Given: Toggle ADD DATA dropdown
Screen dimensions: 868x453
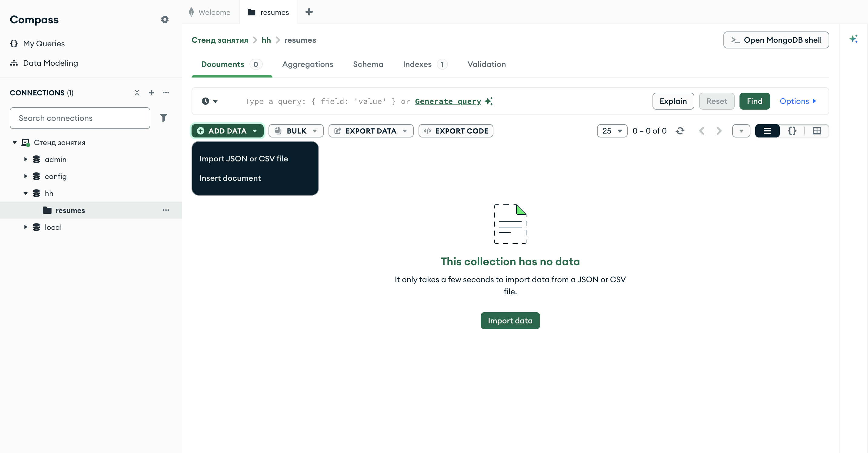Looking at the screenshot, I should click(x=227, y=131).
